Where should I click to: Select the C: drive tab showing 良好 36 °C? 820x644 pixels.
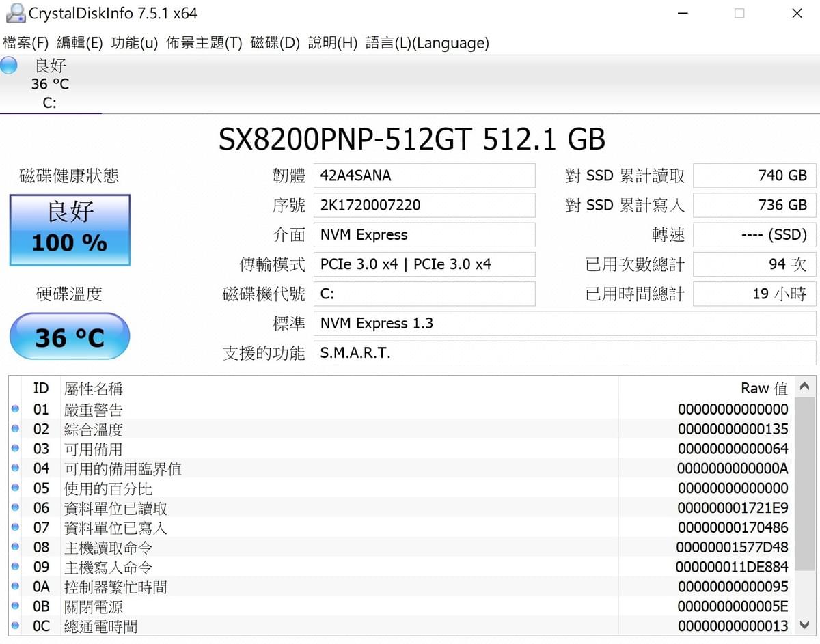coord(51,84)
